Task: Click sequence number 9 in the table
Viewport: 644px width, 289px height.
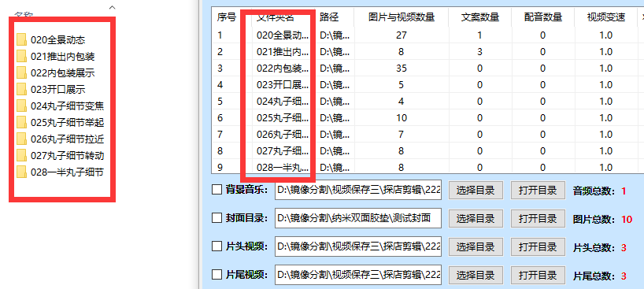Action: point(220,167)
